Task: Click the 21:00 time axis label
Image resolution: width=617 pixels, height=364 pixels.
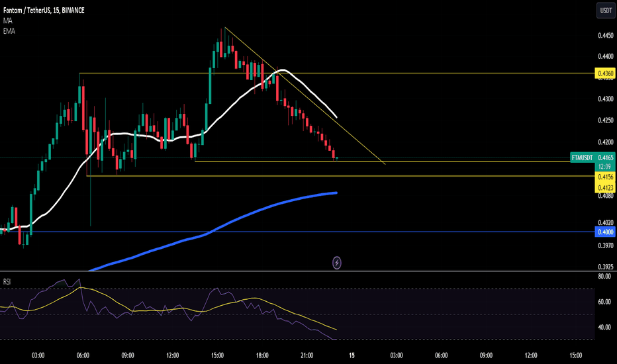Action: coord(307,355)
